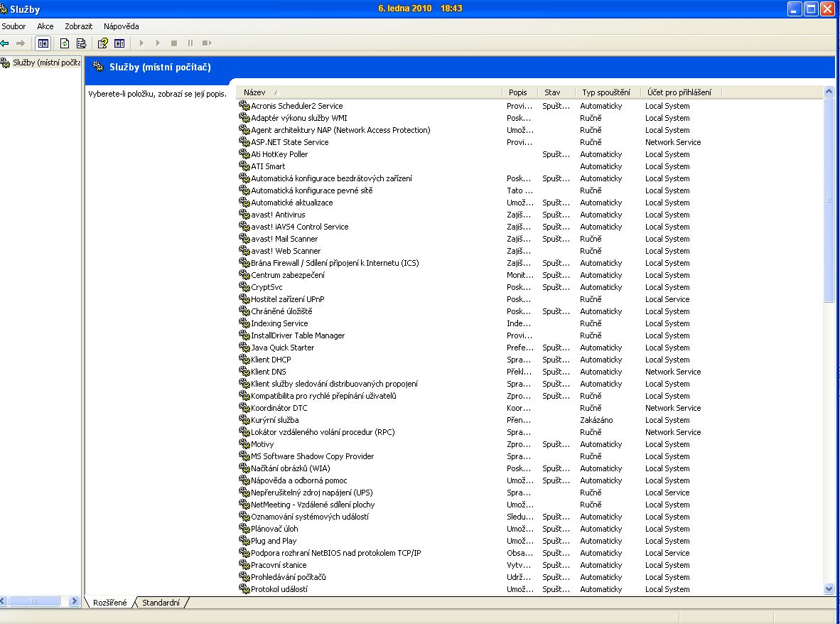Sort by the Typ spouštění column header
This screenshot has width=840, height=624.
[605, 92]
